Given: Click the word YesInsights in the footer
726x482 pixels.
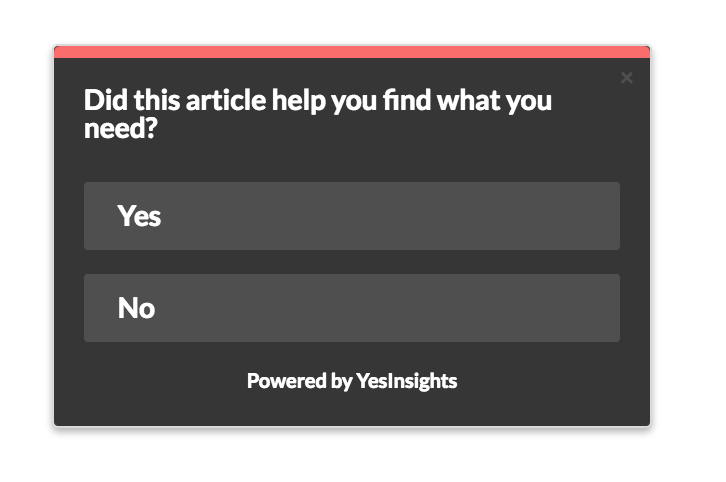Looking at the screenshot, I should coord(407,381).
